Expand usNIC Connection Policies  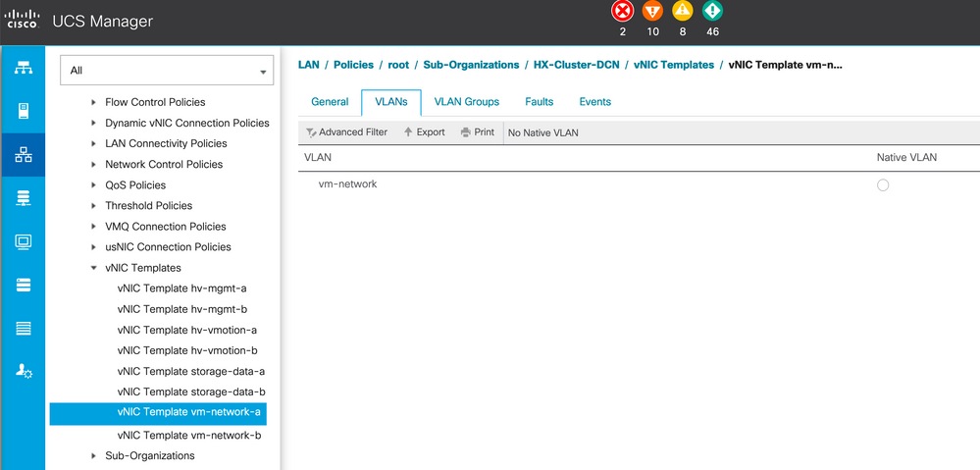click(x=93, y=247)
